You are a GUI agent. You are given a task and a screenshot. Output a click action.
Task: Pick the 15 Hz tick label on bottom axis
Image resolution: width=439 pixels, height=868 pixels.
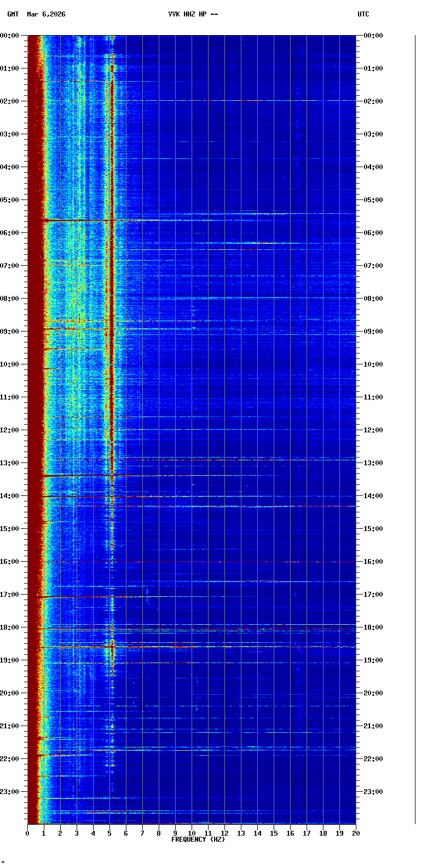click(274, 833)
